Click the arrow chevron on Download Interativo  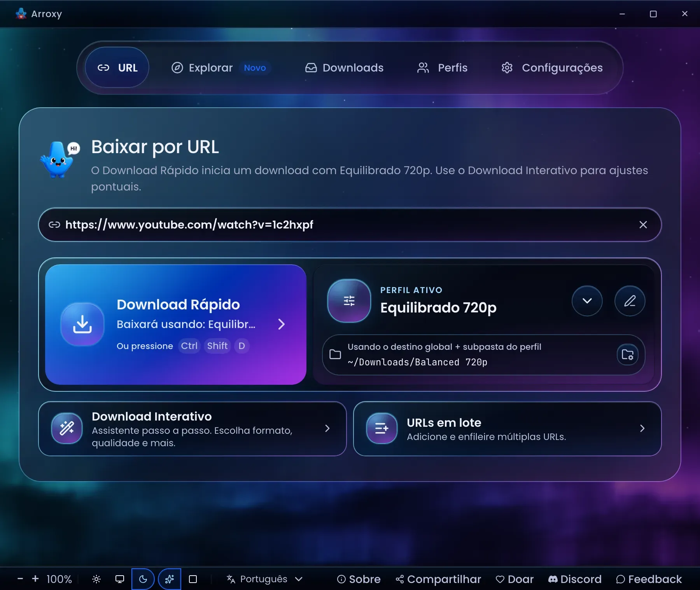tap(327, 428)
